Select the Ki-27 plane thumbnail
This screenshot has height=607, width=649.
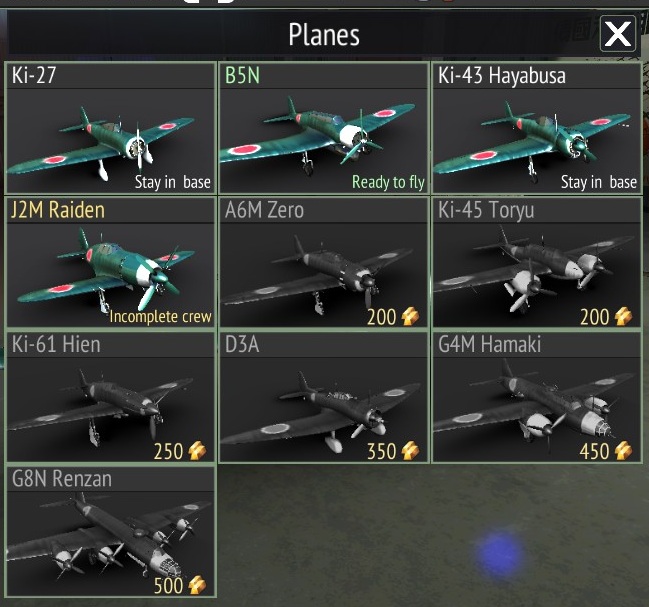[x=111, y=141]
